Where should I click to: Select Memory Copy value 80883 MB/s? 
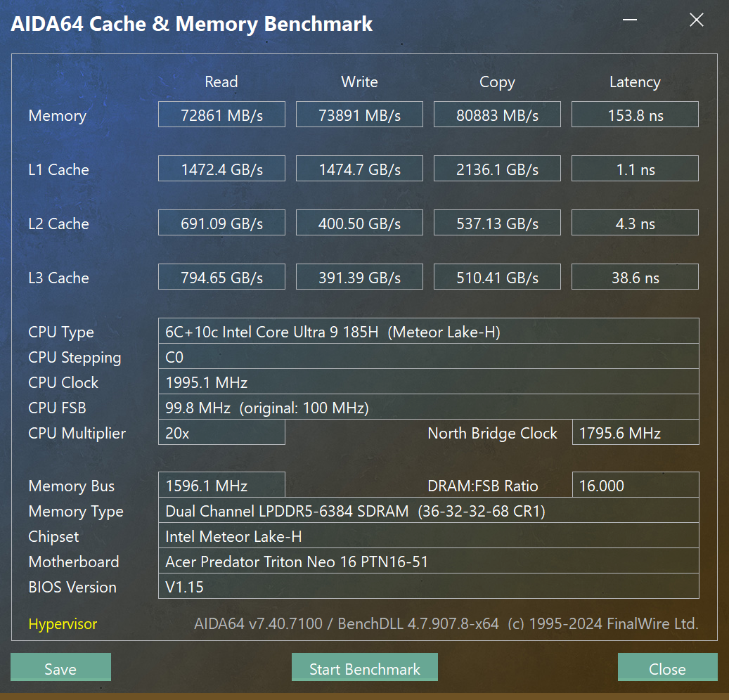click(x=498, y=115)
